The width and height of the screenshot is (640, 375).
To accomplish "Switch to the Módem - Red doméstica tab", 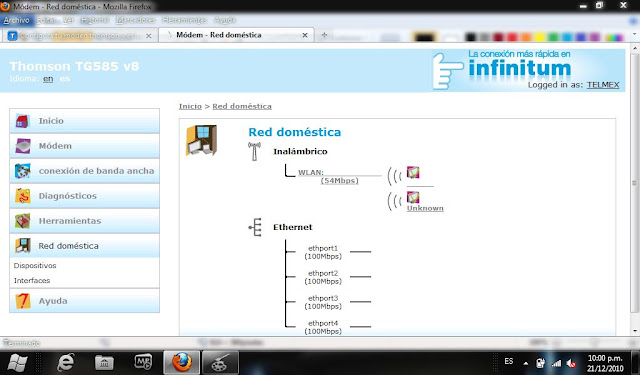I will (236, 35).
